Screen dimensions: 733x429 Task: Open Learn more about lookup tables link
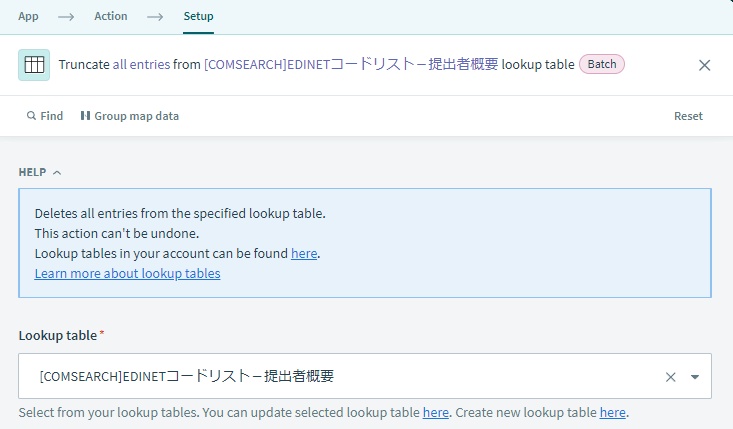click(127, 273)
